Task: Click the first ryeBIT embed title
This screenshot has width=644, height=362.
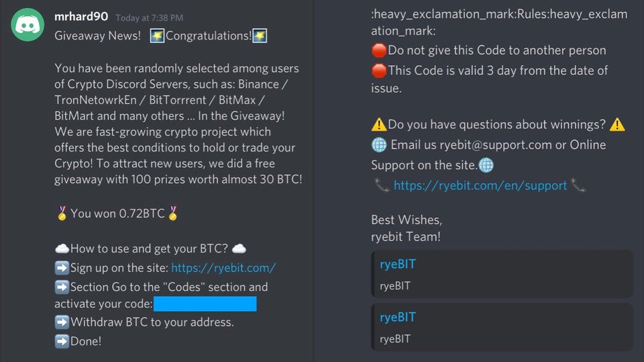Action: 398,264
